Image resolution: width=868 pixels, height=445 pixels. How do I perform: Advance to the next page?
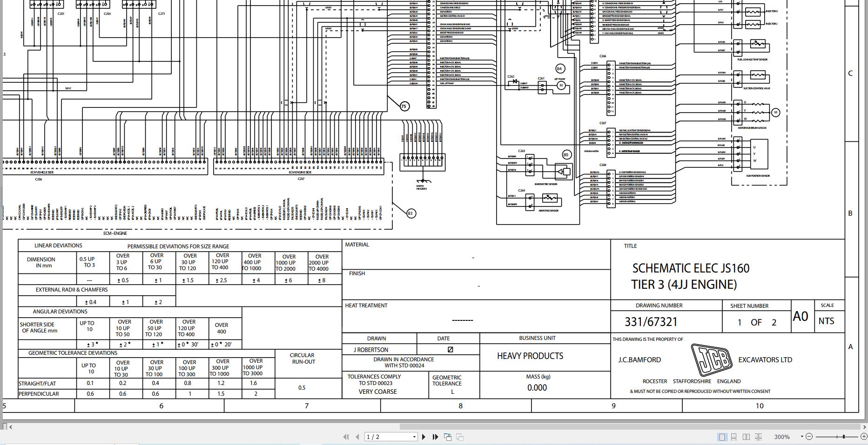tap(424, 437)
